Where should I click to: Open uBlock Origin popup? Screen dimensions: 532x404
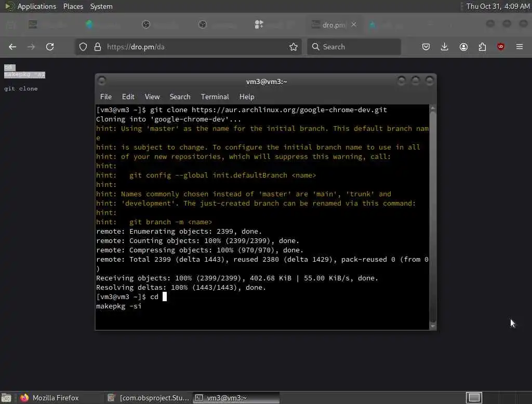click(501, 47)
